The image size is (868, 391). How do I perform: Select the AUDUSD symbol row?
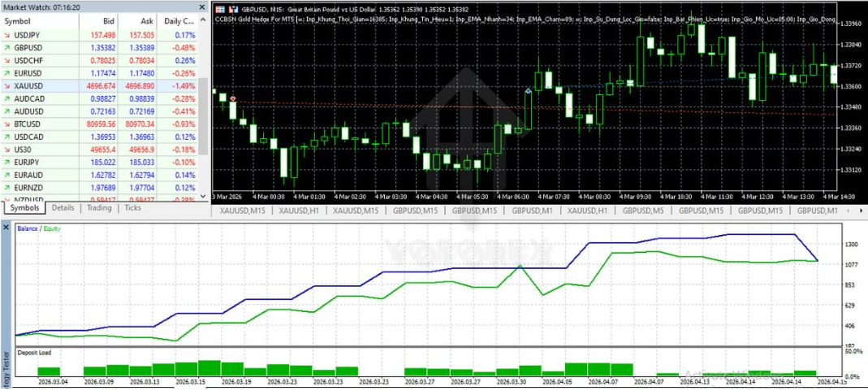[x=100, y=111]
